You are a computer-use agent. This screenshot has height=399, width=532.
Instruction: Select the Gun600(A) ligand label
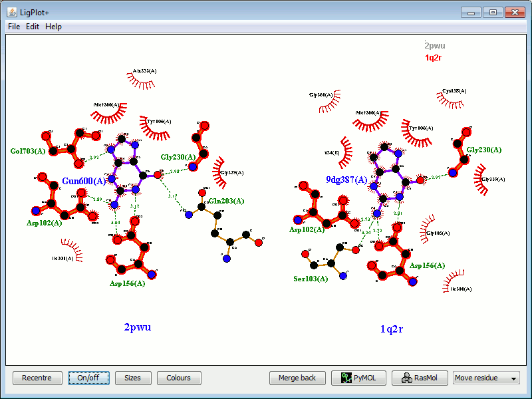click(x=84, y=181)
